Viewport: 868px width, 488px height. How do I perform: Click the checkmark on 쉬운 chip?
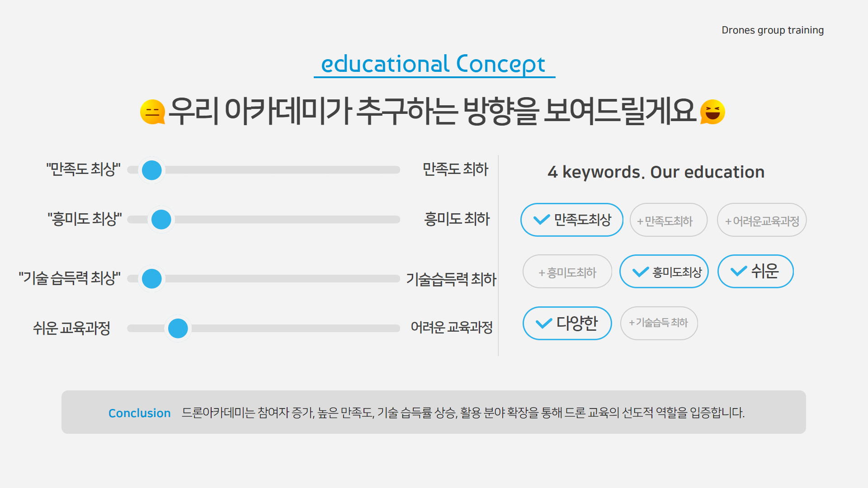click(x=738, y=271)
